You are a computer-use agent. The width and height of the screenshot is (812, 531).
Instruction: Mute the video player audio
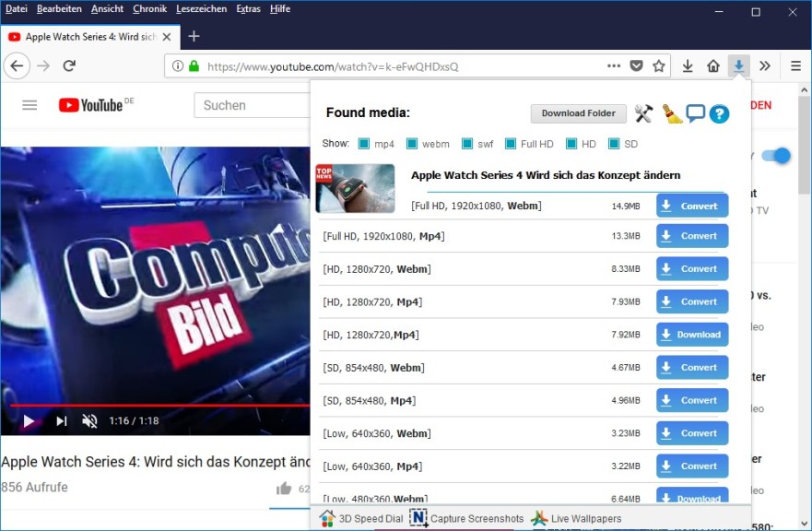pos(88,420)
